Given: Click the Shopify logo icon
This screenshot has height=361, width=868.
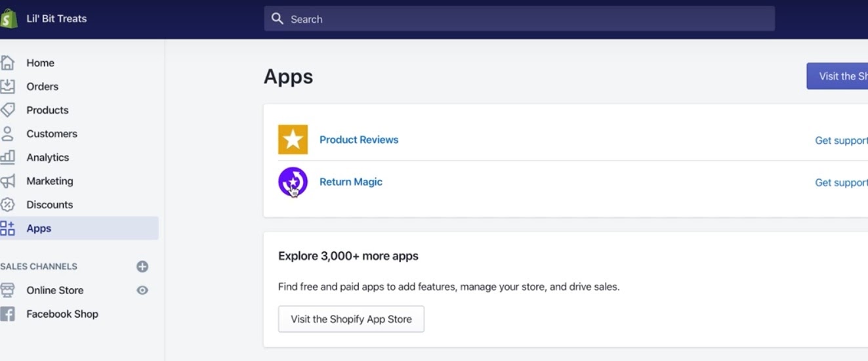Looking at the screenshot, I should pyautogui.click(x=8, y=18).
